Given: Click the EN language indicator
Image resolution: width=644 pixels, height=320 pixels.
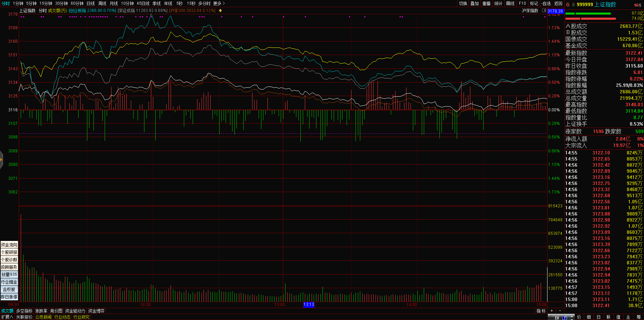Looking at the screenshot, I should coord(557,318).
